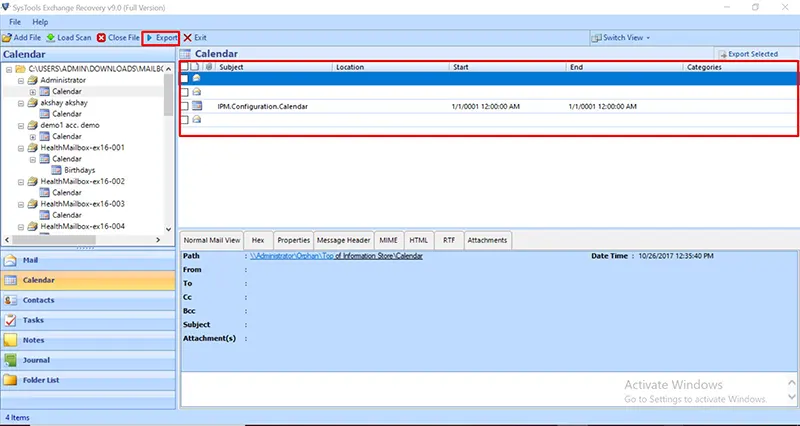The height and width of the screenshot is (426, 800).
Task: Click the Exit toolbar icon
Action: point(187,38)
